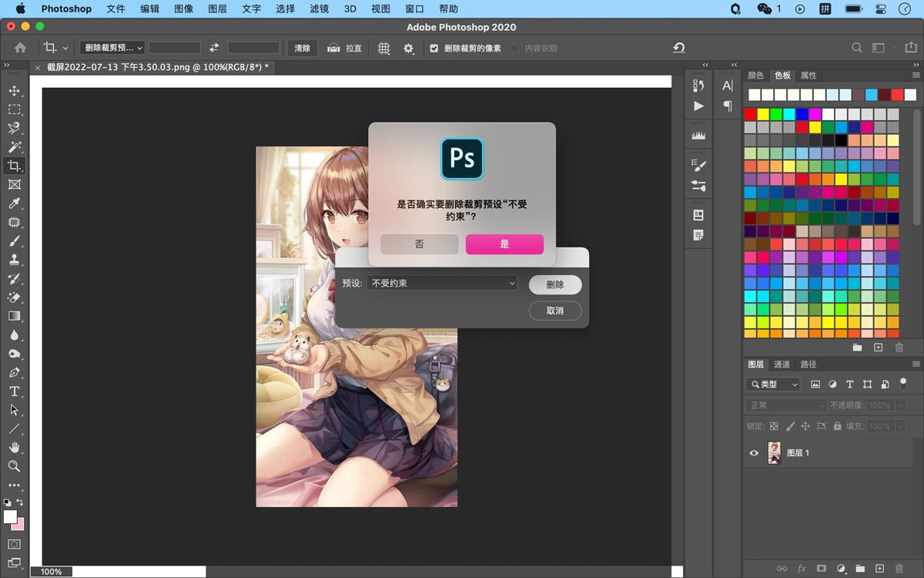
Task: Open the 窗口 menu
Action: point(414,9)
